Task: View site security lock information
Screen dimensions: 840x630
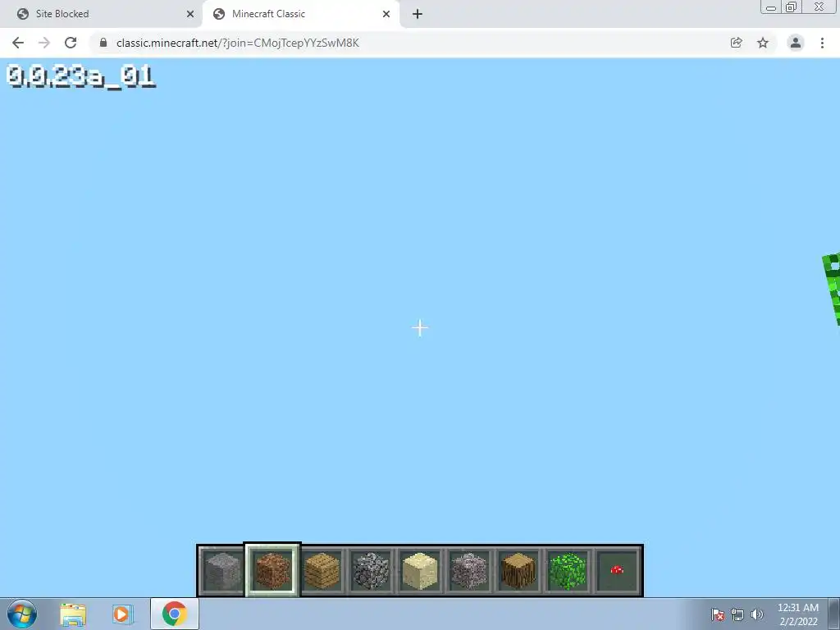Action: click(x=103, y=43)
